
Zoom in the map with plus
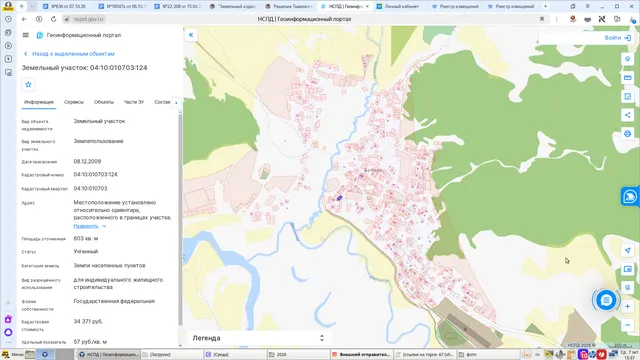point(628,307)
